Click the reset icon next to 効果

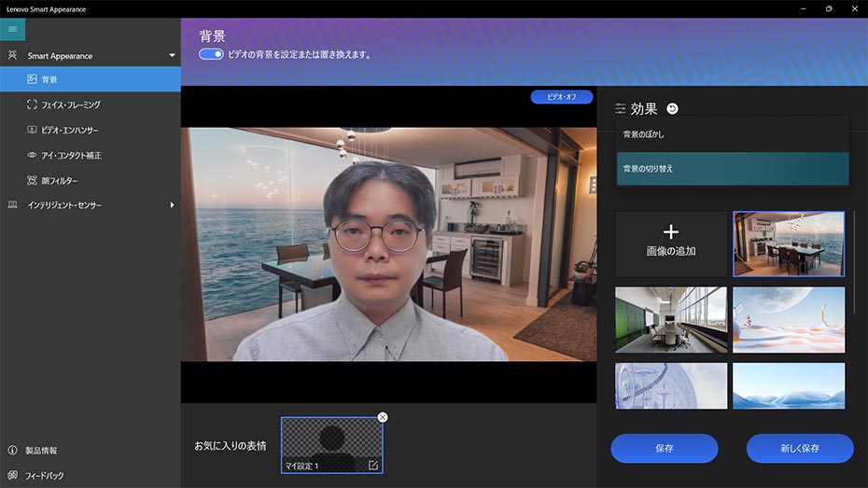[x=672, y=109]
